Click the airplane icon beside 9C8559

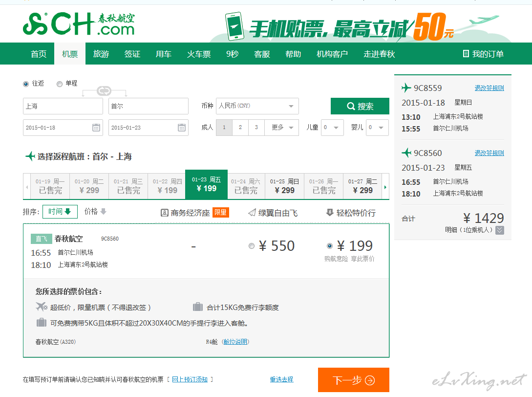pos(406,88)
